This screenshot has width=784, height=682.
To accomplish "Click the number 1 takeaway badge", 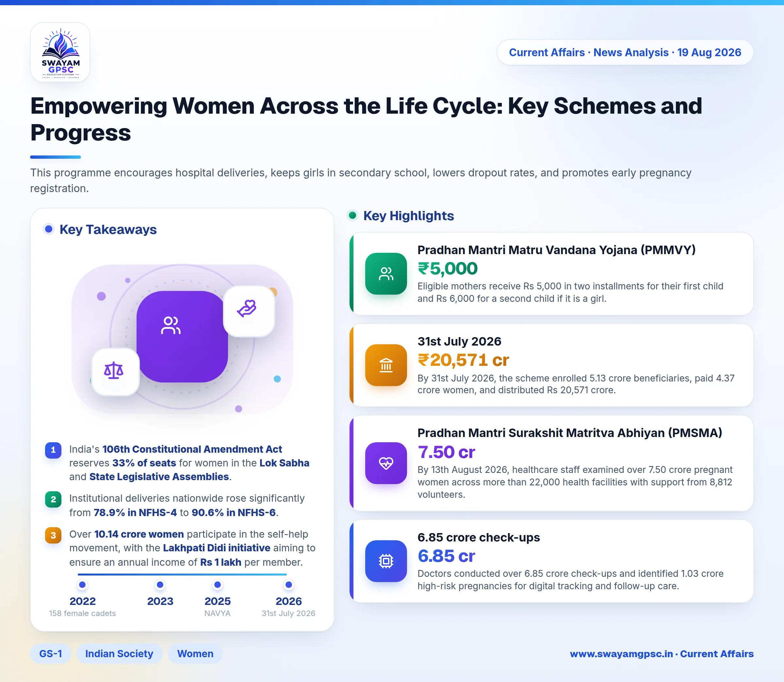I will pyautogui.click(x=53, y=450).
